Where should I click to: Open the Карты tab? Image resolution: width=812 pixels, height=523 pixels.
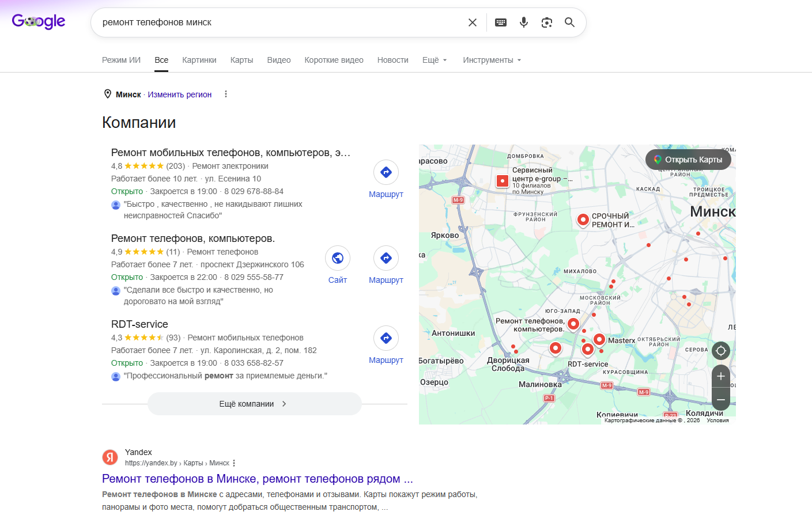tap(241, 60)
